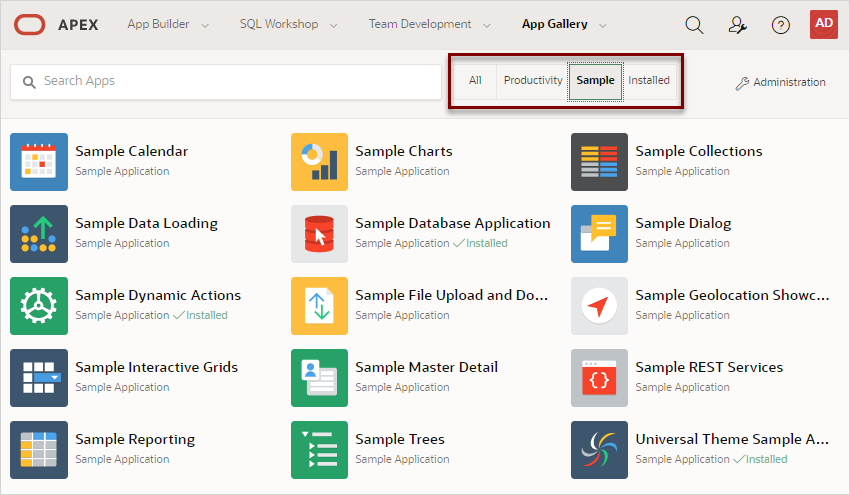The width and height of the screenshot is (850, 495).
Task: Open the App Builder menu
Action: tap(158, 24)
